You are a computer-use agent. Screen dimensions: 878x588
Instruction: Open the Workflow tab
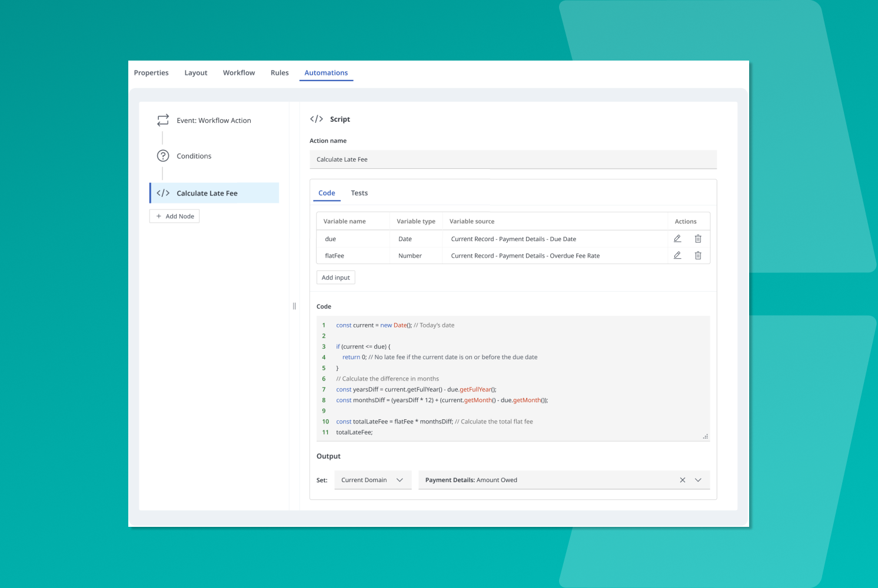[239, 73]
